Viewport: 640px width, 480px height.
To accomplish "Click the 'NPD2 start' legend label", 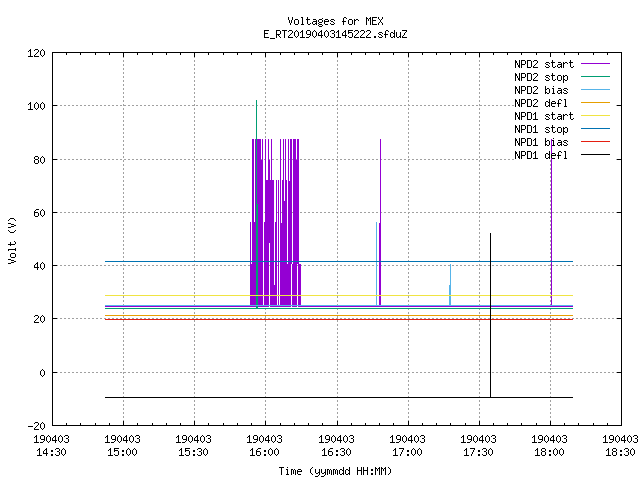I will (x=544, y=64).
